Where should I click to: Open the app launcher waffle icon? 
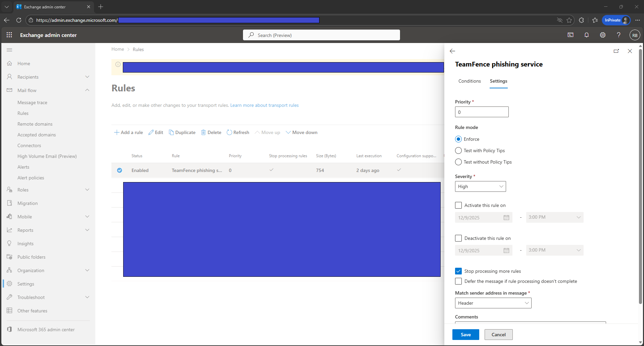click(9, 35)
